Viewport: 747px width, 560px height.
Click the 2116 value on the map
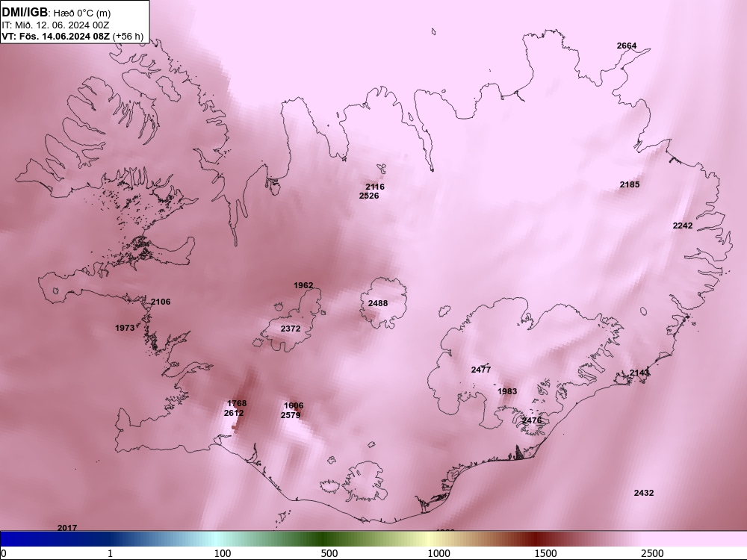375,187
